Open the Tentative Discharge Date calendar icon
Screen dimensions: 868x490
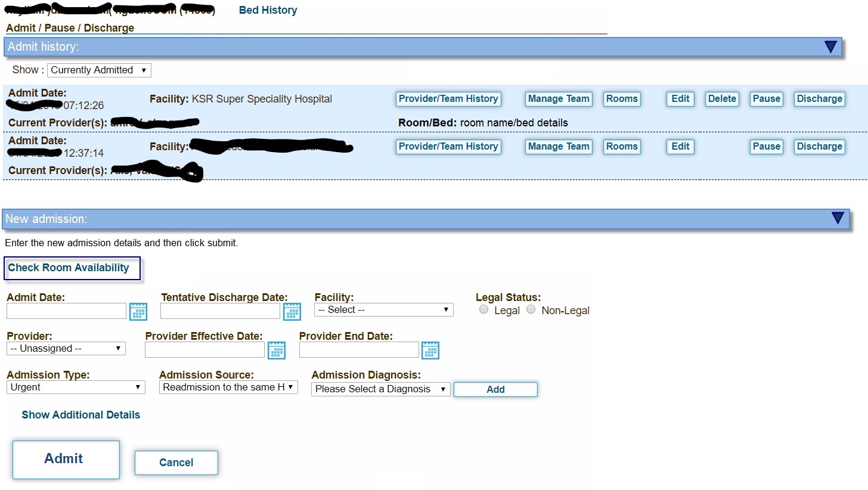292,311
